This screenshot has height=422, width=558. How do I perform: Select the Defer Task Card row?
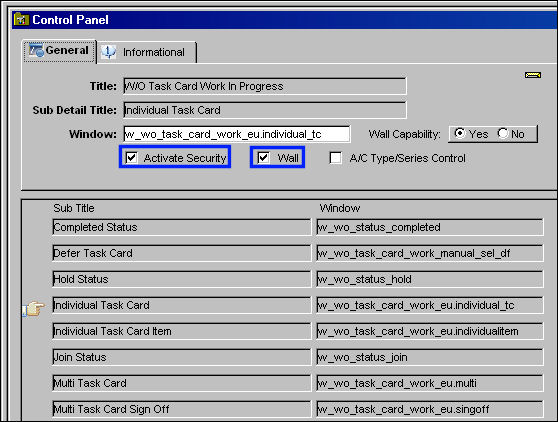[x=181, y=253]
